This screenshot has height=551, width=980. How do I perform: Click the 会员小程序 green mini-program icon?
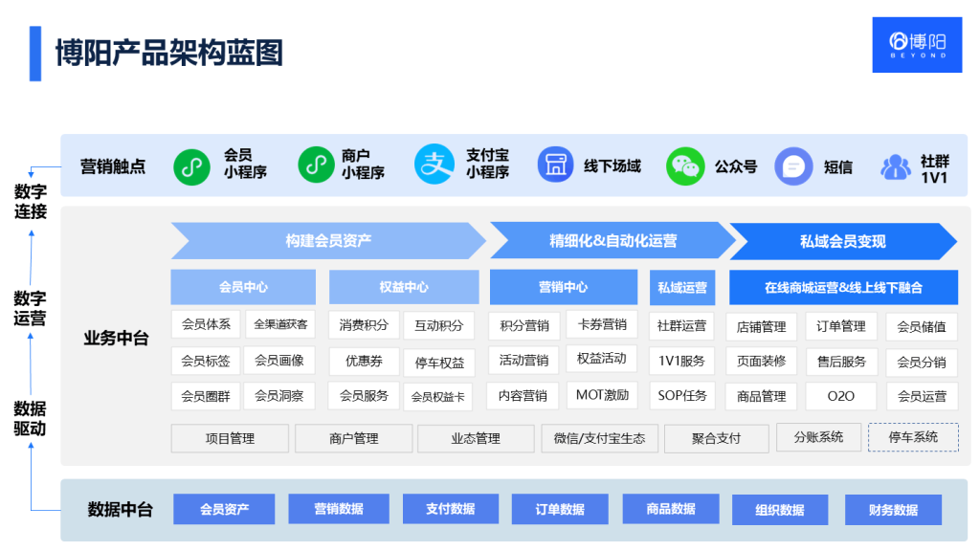click(x=190, y=165)
